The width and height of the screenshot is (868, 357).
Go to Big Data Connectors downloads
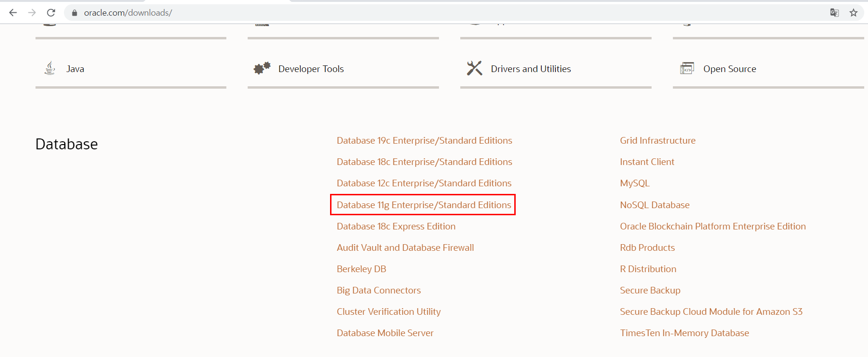[x=379, y=291]
